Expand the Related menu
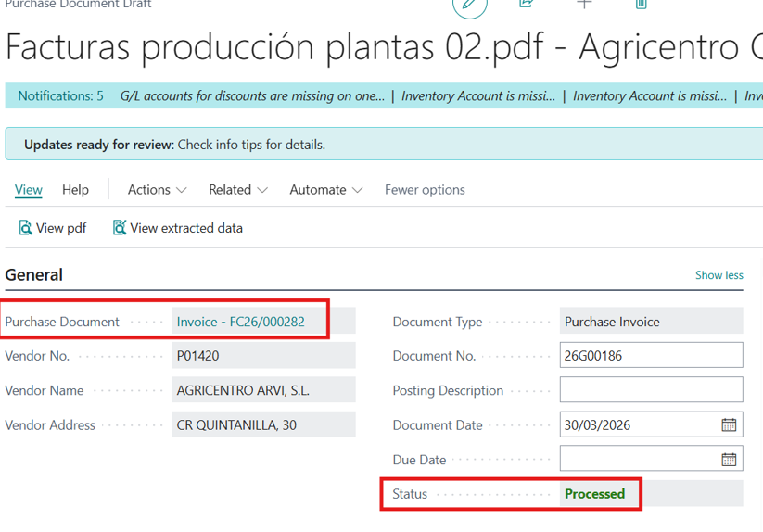Viewport: 763px width, 532px height. click(238, 190)
